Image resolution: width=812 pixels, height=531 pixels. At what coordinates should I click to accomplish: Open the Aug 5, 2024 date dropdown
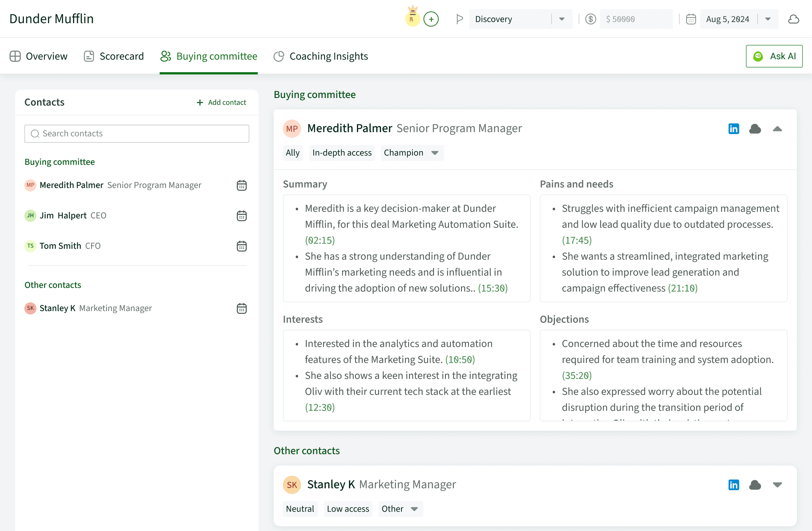pos(768,19)
